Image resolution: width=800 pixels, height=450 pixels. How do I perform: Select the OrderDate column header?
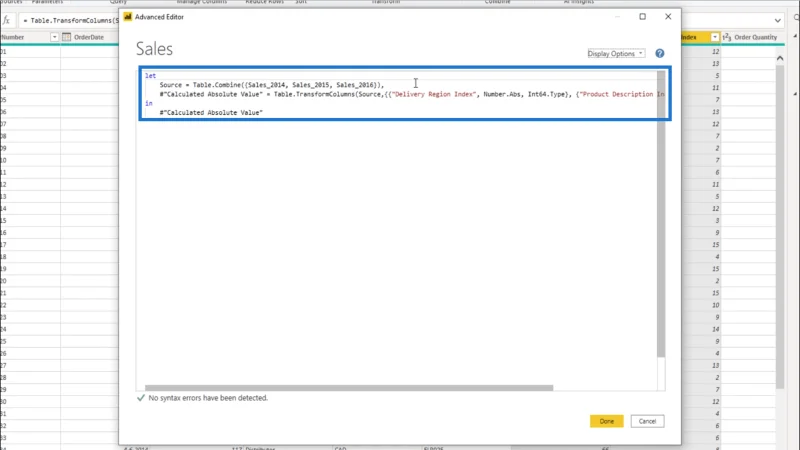pyautogui.click(x=90, y=37)
